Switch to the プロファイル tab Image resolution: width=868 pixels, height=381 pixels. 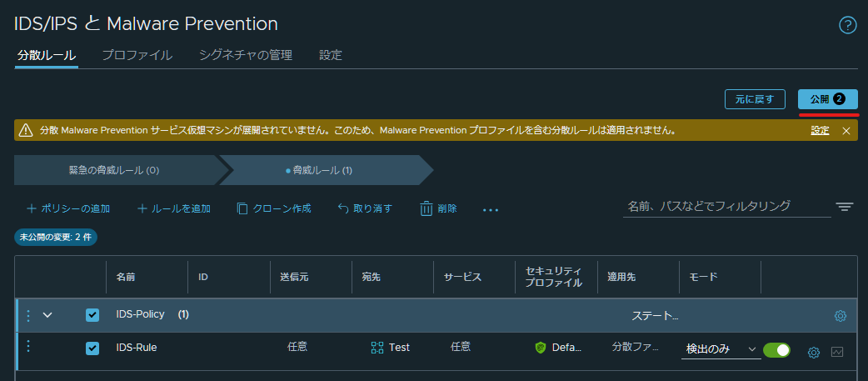coord(137,55)
